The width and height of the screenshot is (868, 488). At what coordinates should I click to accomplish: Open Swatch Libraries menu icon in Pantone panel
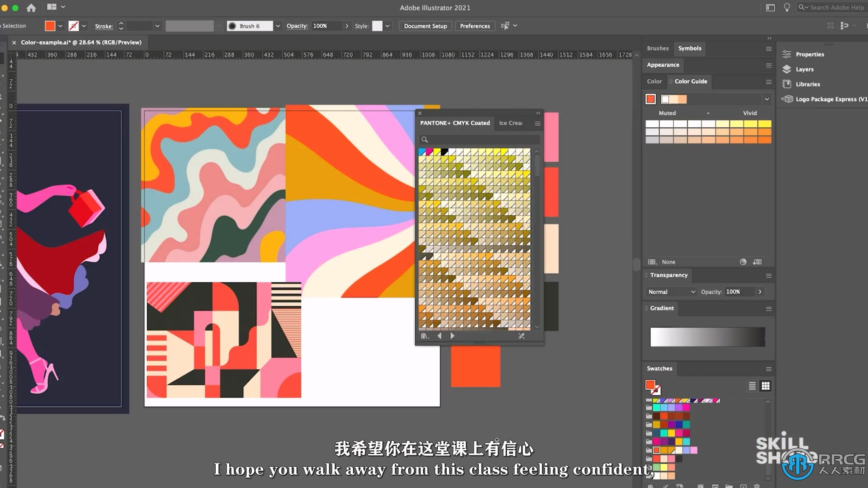425,336
